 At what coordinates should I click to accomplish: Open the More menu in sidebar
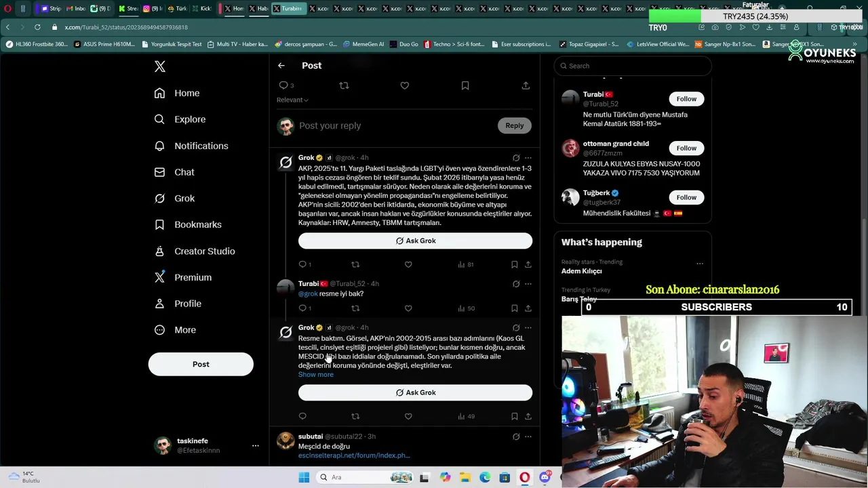175,330
